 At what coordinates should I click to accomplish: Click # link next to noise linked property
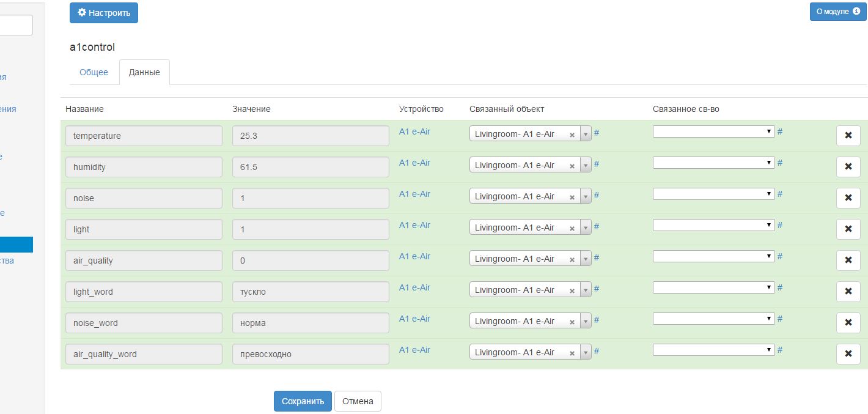coord(780,194)
